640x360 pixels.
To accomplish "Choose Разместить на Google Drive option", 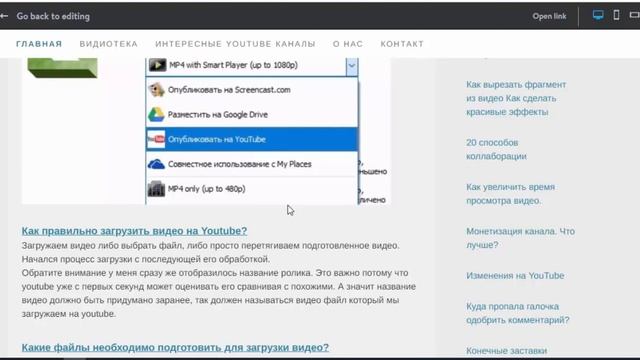I will 252,115.
